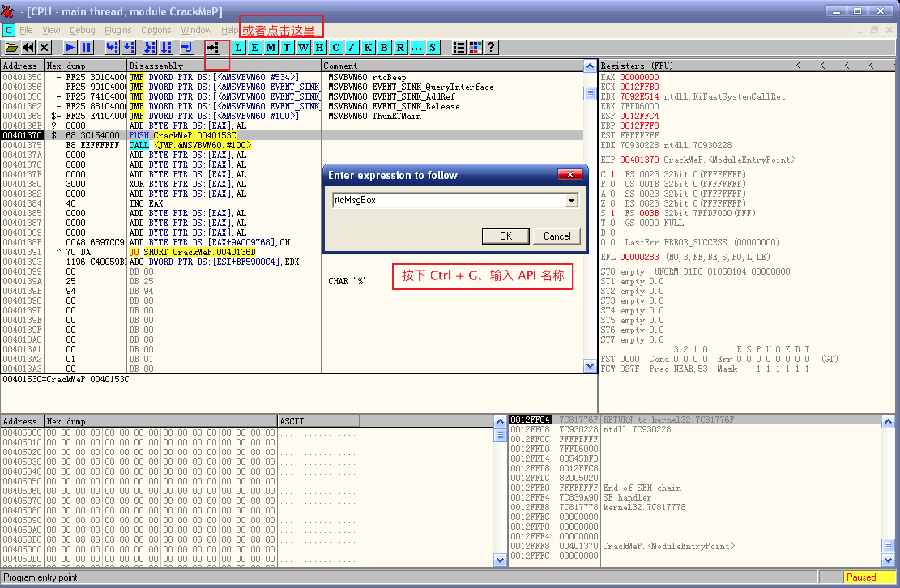Run the program with the play icon
This screenshot has height=588, width=900.
[x=70, y=48]
